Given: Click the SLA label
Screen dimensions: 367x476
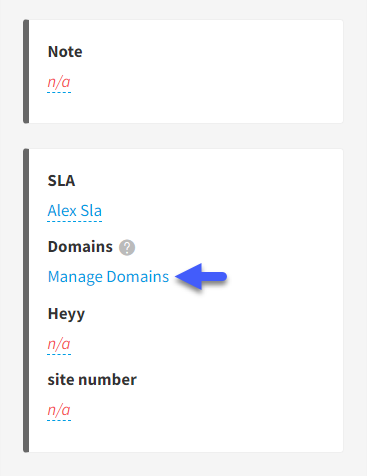Looking at the screenshot, I should pyautogui.click(x=61, y=181).
